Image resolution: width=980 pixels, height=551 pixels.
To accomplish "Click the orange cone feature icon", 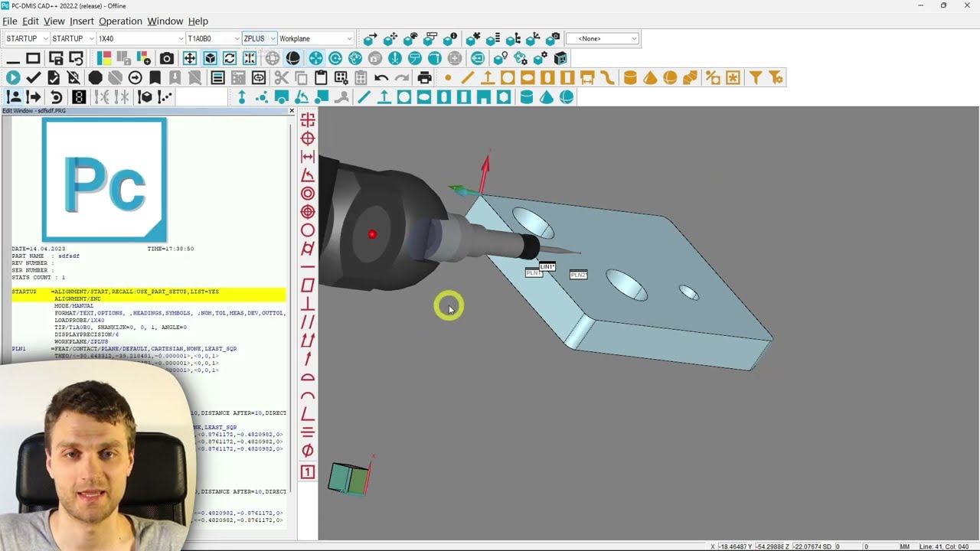I will 650,77.
